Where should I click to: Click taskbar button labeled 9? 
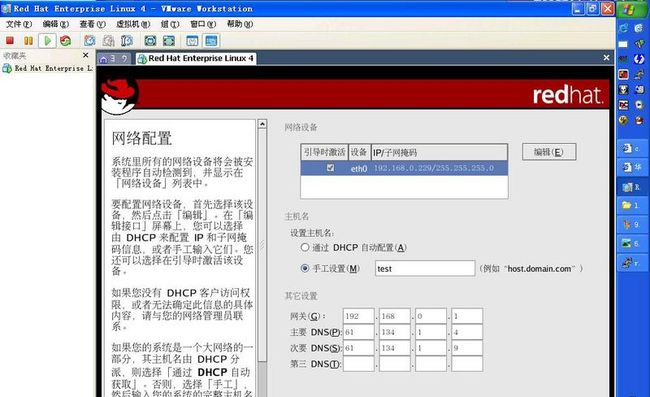pyautogui.click(x=632, y=225)
